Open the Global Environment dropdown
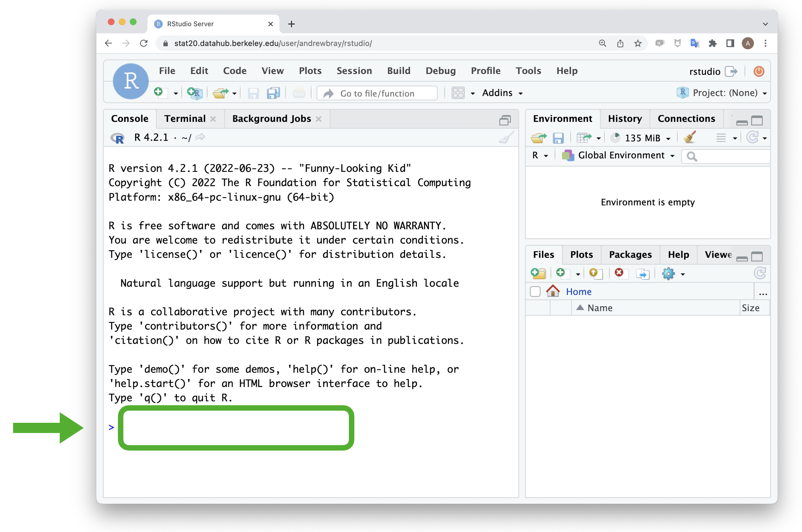The image size is (802, 532). (621, 156)
